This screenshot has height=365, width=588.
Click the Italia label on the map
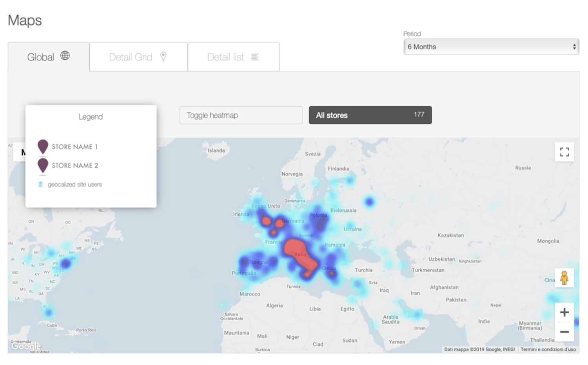pyautogui.click(x=300, y=254)
